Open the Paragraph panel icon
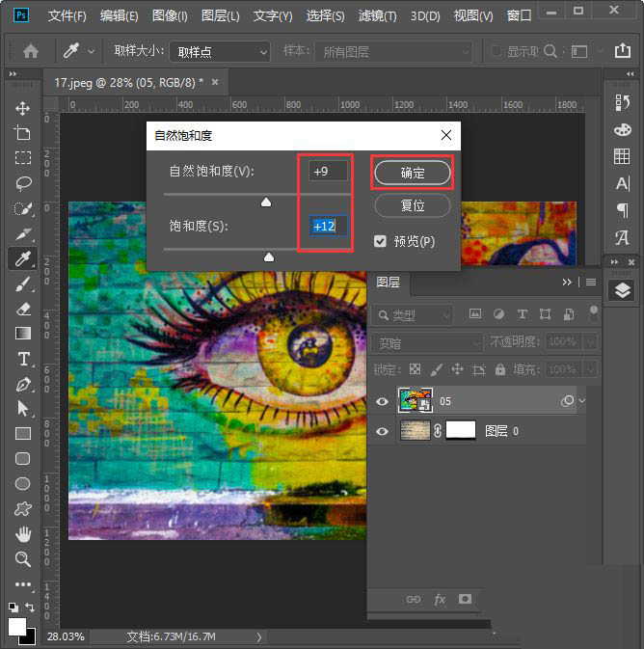The image size is (644, 649). point(623,210)
